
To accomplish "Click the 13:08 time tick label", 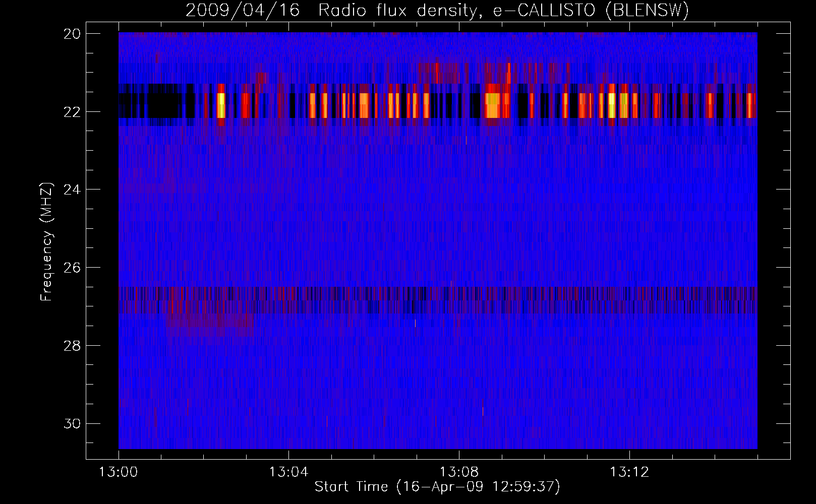I will click(459, 472).
